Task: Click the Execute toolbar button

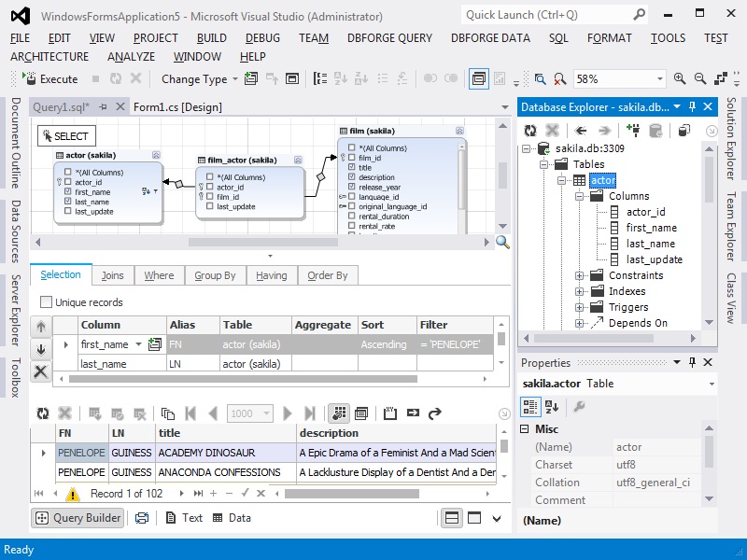Action: click(50, 78)
